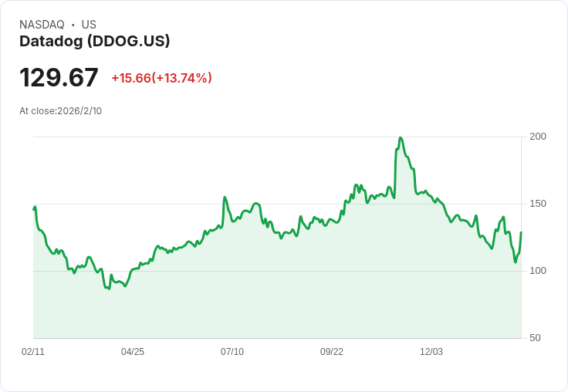The width and height of the screenshot is (568, 392).
Task: Click the 200 y-axis label
Action: click(x=538, y=137)
